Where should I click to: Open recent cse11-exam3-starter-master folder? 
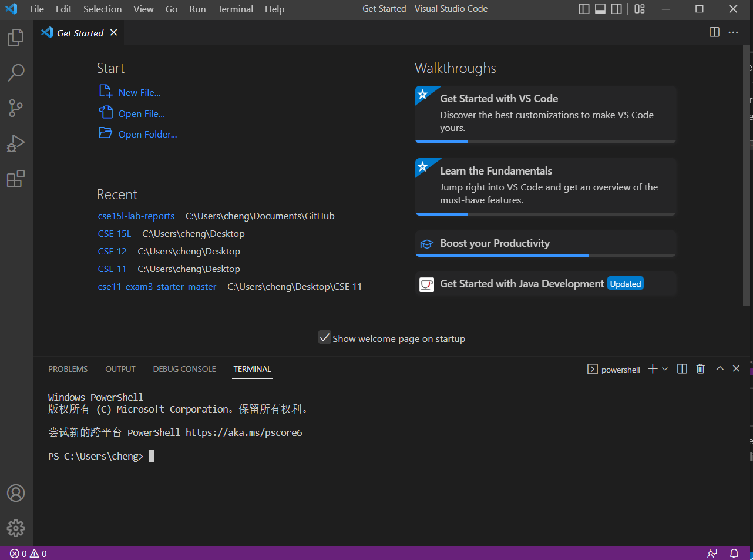(x=157, y=287)
